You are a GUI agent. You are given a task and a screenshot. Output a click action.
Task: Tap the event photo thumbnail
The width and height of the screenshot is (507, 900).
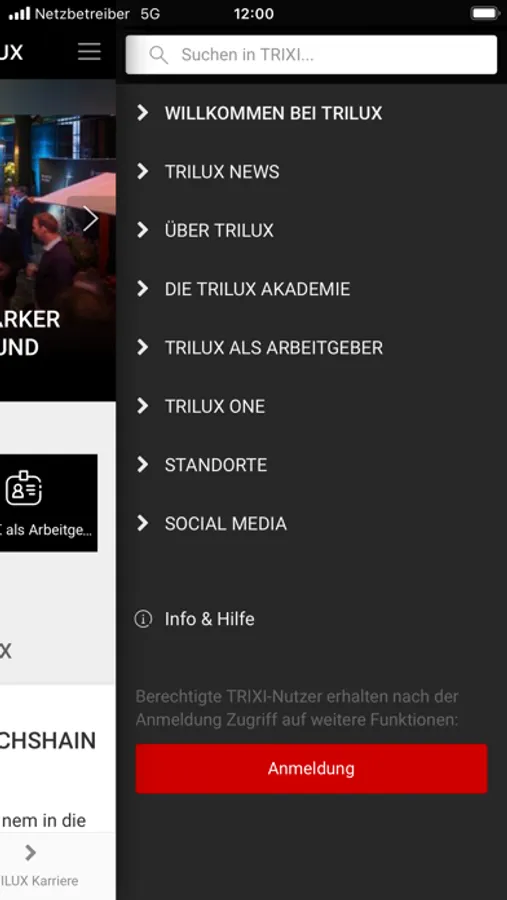(x=57, y=240)
